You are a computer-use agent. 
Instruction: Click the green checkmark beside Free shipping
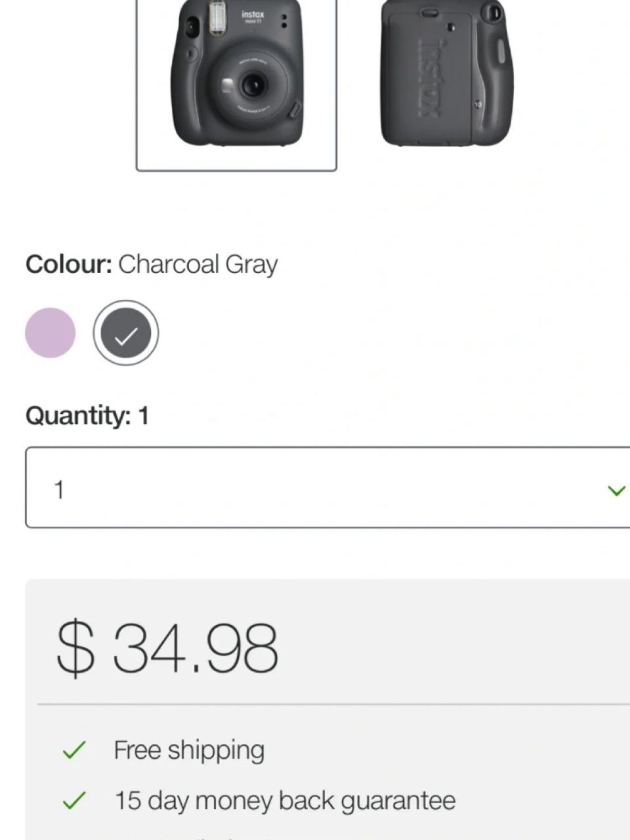[73, 750]
